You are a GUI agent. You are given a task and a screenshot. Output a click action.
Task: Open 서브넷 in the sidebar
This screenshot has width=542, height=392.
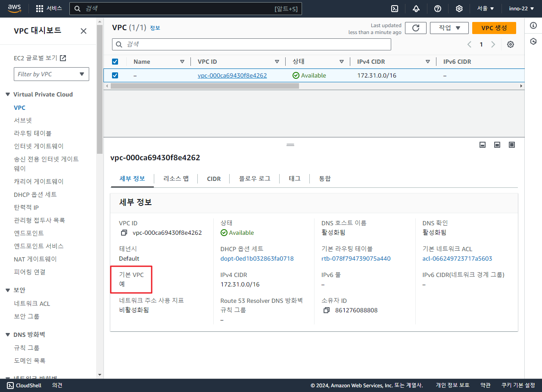[23, 121]
